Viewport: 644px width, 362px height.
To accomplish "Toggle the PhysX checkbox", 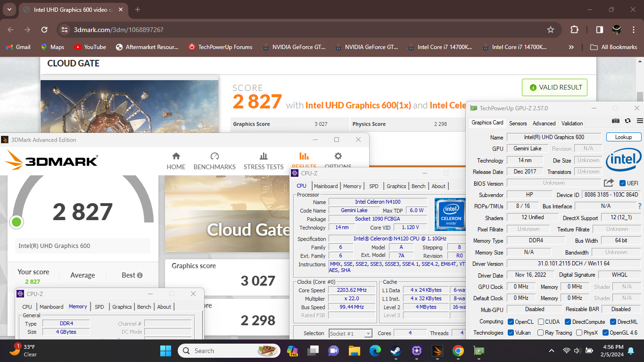I will 579,333.
